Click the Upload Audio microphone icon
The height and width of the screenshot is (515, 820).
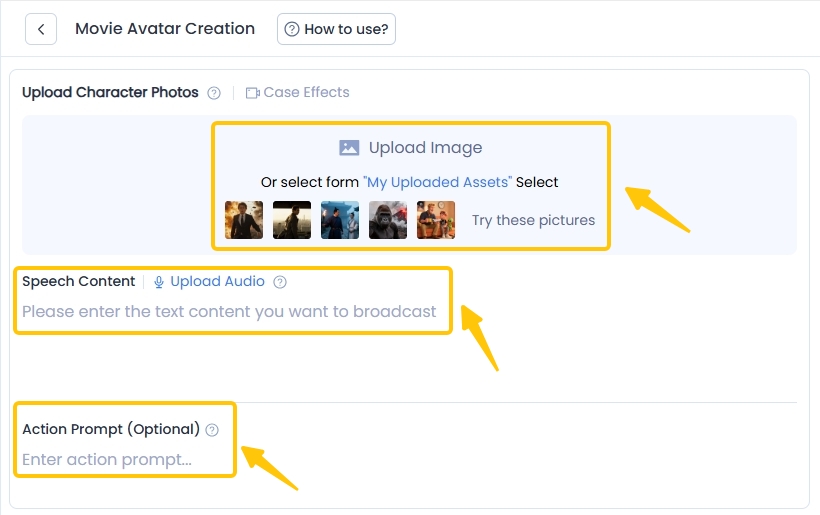159,282
